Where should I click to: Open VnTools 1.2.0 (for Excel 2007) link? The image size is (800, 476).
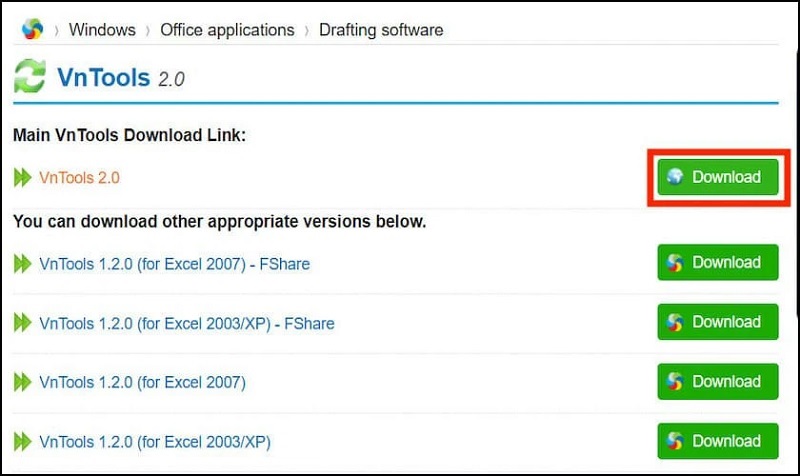click(x=142, y=382)
